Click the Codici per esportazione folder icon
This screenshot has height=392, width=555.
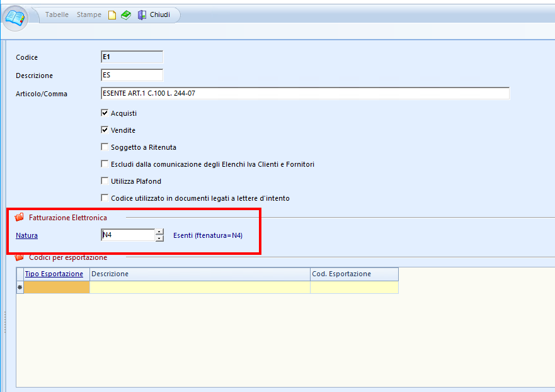(19, 257)
